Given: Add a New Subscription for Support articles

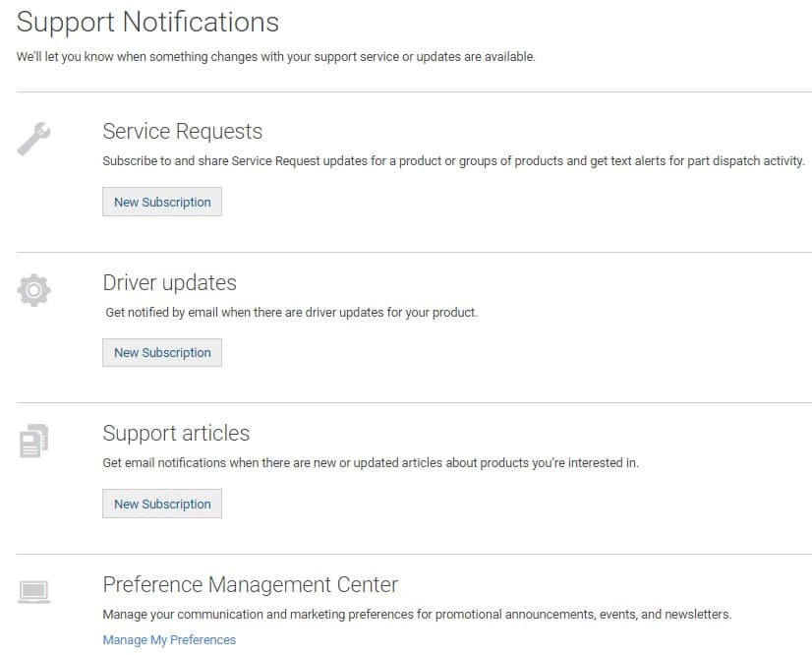Looking at the screenshot, I should [x=162, y=504].
